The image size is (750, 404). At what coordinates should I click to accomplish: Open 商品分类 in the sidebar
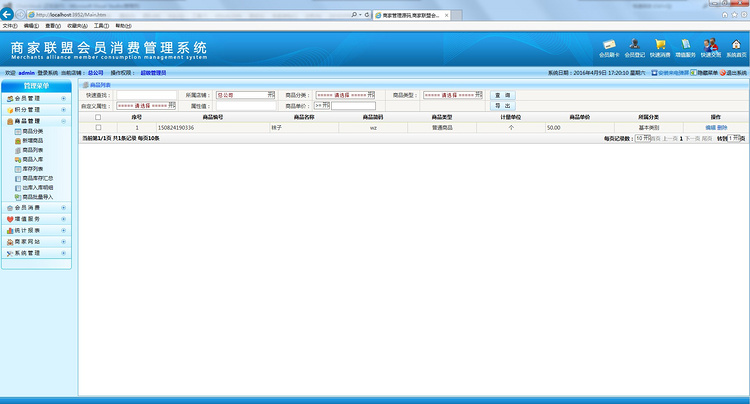(x=32, y=131)
